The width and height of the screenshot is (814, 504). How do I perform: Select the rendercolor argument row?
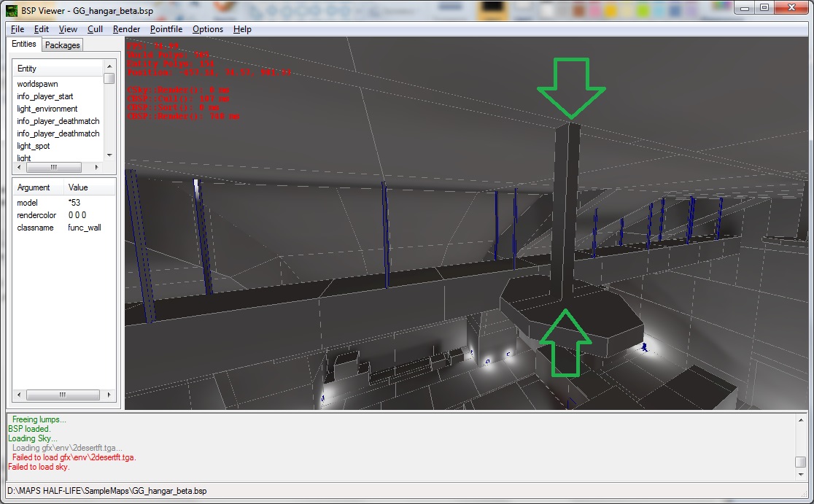tap(36, 215)
